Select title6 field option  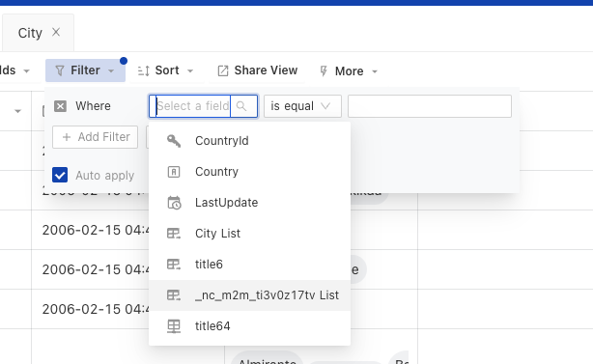(x=249, y=265)
